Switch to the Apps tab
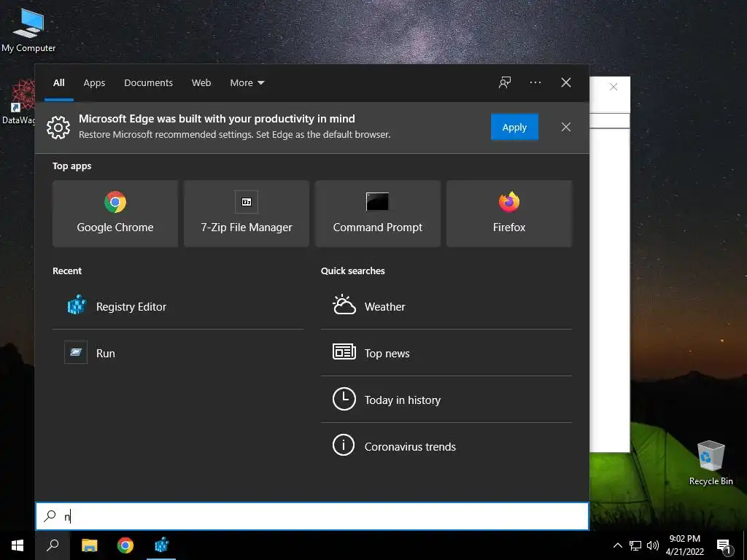747x560 pixels. [x=94, y=82]
